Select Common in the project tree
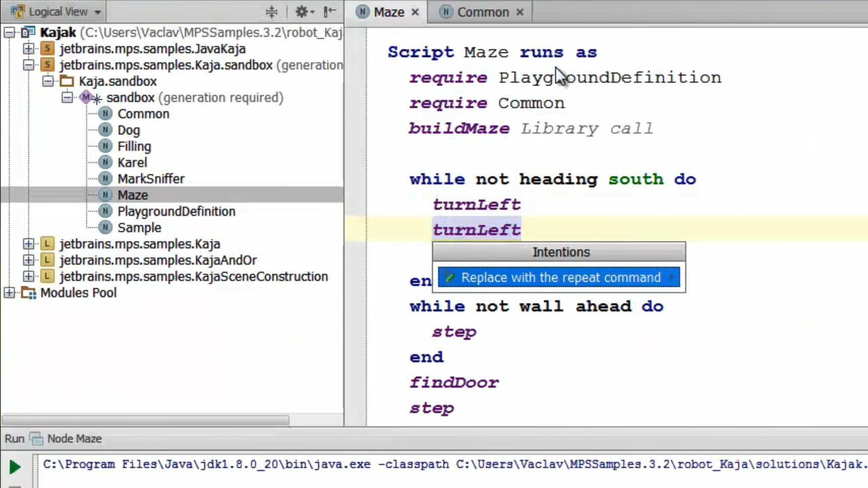Viewport: 868px width, 488px height. click(x=143, y=114)
